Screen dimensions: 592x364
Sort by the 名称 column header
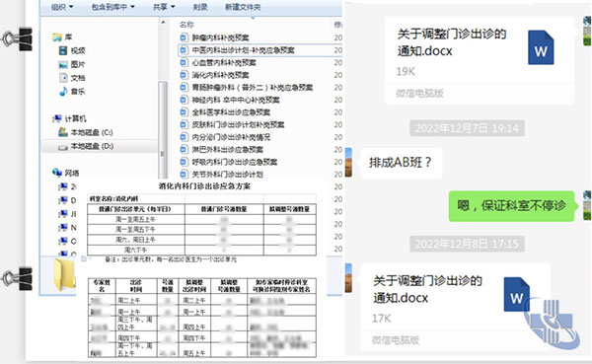click(186, 25)
